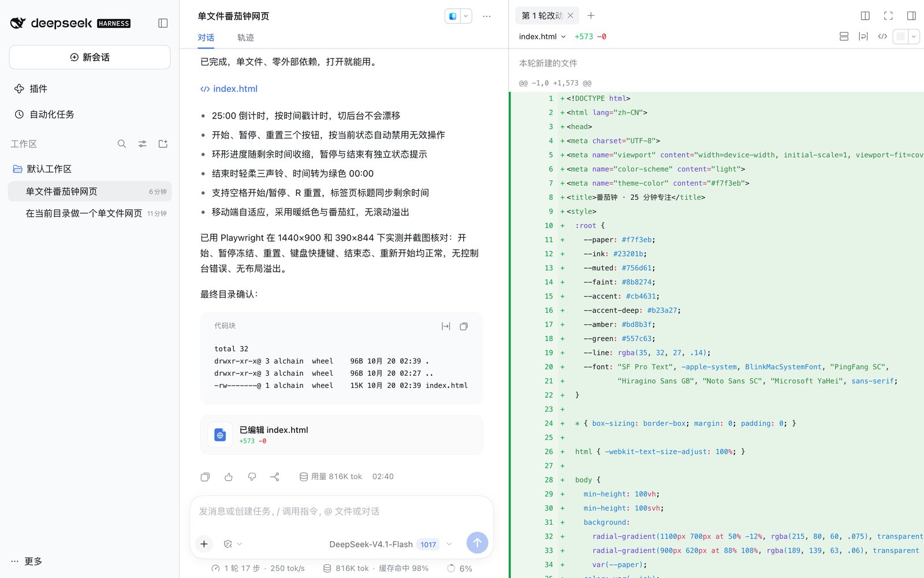
Task: Open the three-dot conversation menu
Action: point(487,16)
